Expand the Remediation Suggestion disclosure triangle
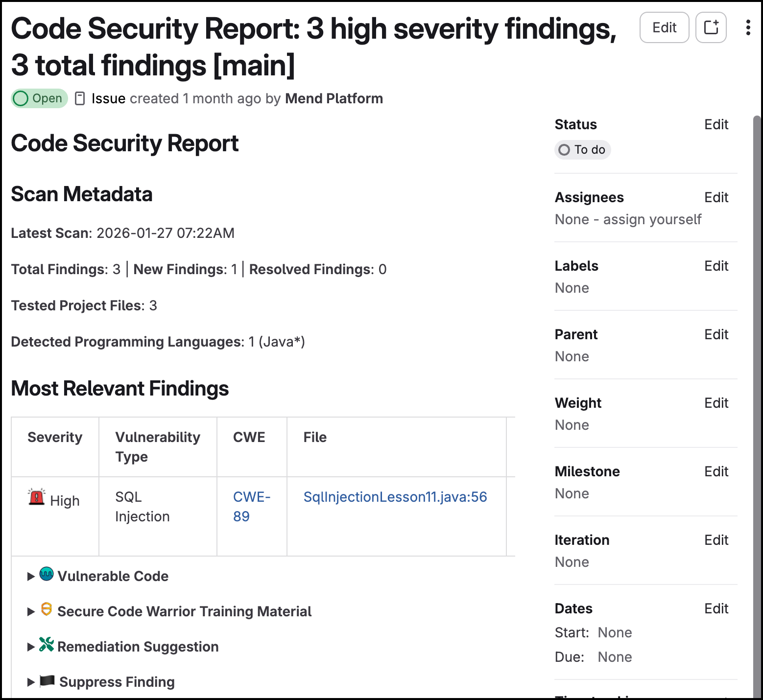763x700 pixels. tap(31, 647)
